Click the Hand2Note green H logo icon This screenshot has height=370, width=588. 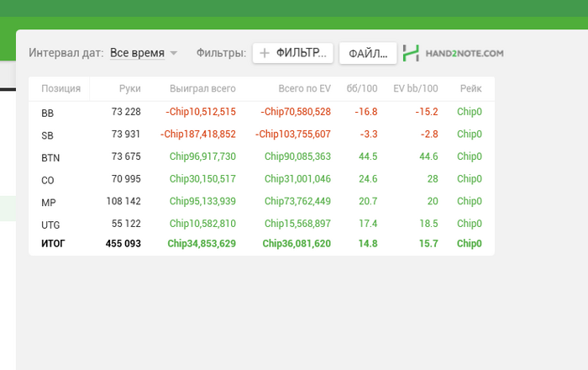411,53
